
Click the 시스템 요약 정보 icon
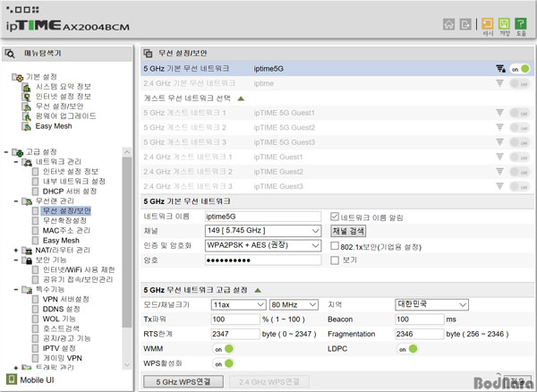pyautogui.click(x=26, y=87)
